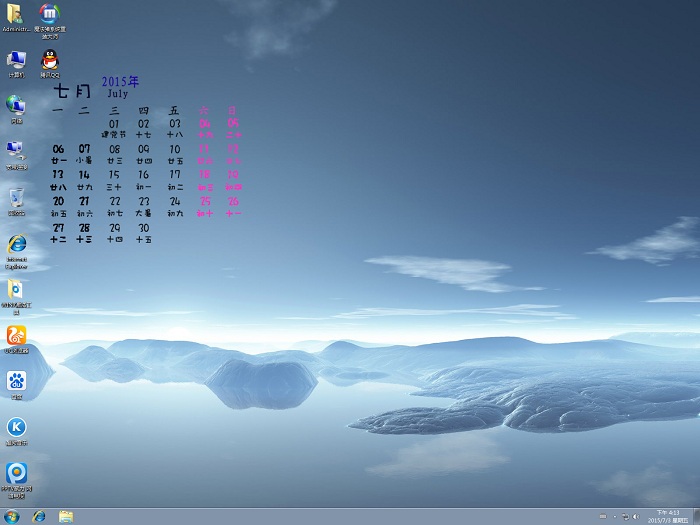Open Kugou Music blue K icon

(x=16, y=427)
